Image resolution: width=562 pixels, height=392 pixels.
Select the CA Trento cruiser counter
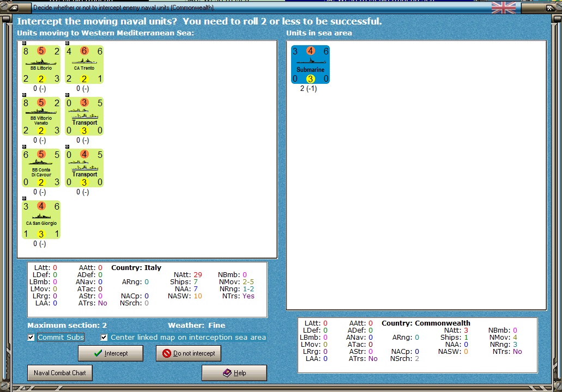pyautogui.click(x=84, y=64)
